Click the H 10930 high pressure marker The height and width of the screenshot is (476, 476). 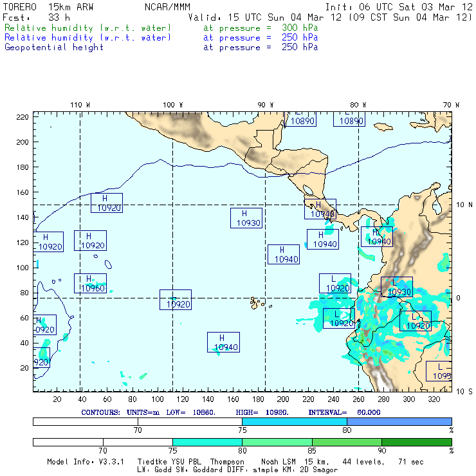(246, 218)
